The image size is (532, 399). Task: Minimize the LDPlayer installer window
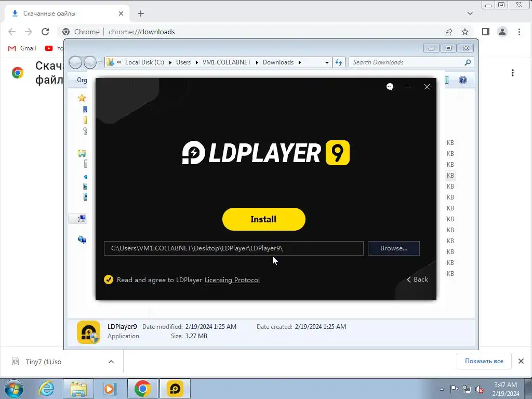pyautogui.click(x=408, y=87)
